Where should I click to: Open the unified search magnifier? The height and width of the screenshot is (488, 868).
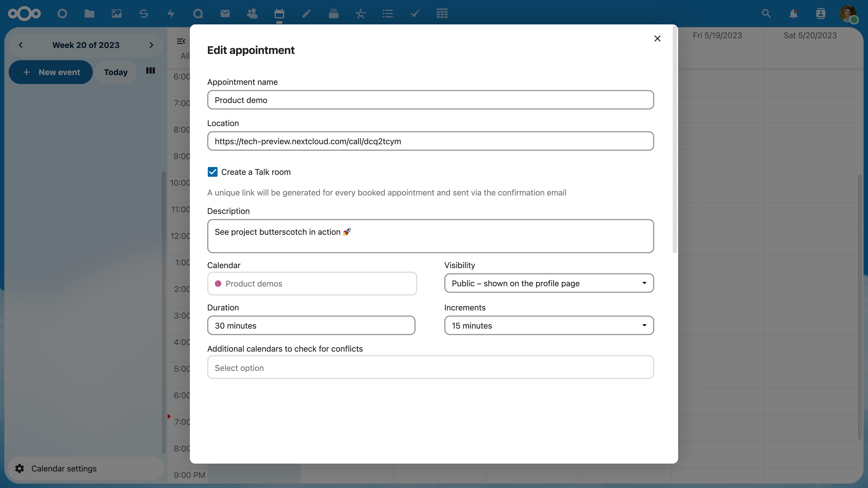pyautogui.click(x=766, y=13)
